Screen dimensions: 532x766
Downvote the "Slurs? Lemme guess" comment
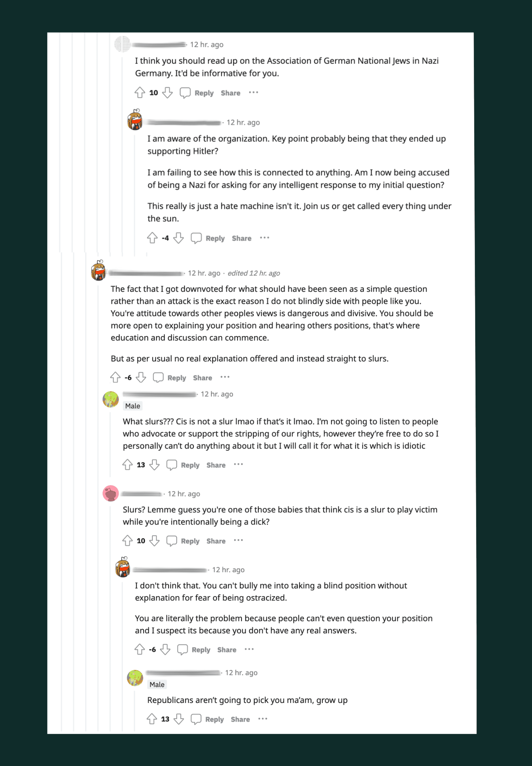click(x=154, y=541)
